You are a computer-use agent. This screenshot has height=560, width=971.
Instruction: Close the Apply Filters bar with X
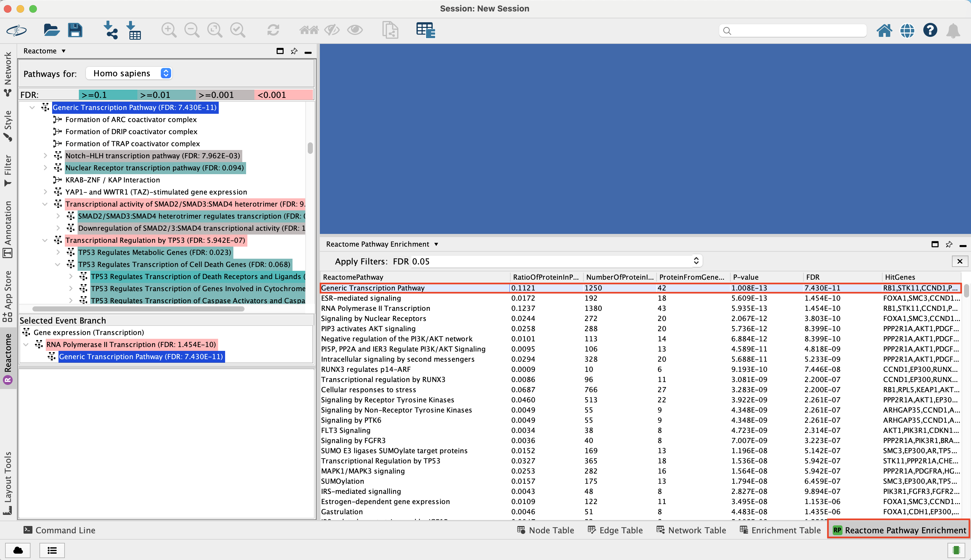[960, 261]
